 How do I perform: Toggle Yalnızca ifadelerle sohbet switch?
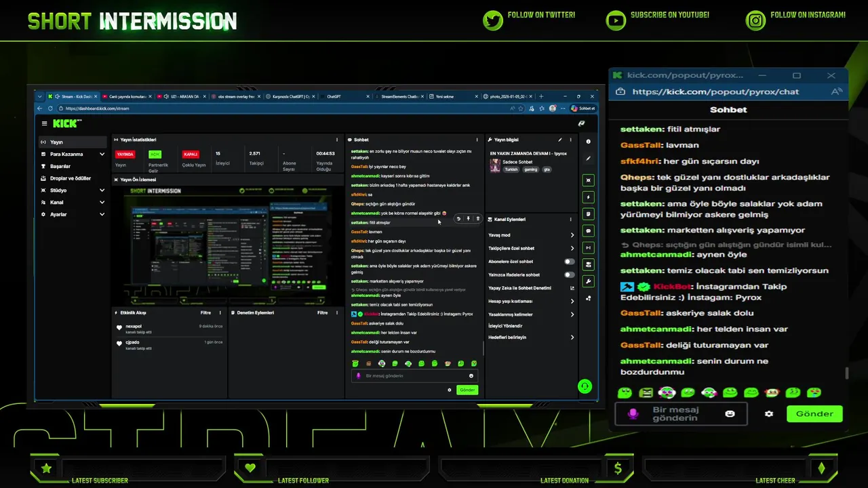(x=570, y=274)
